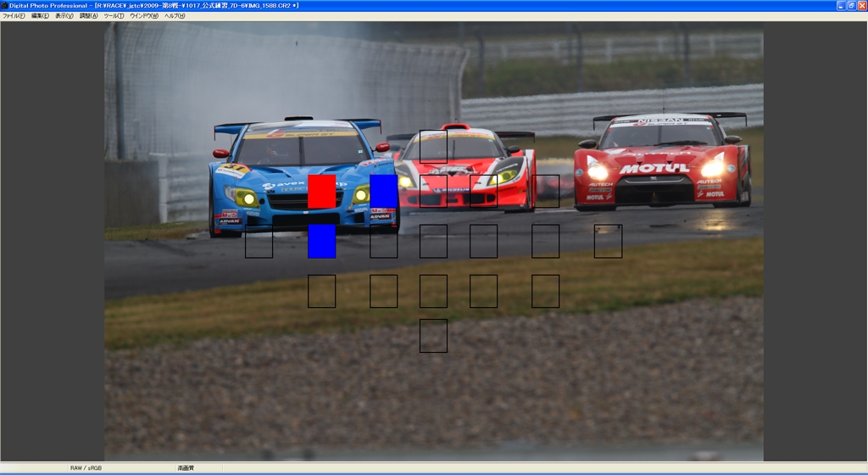Open the 編集(E) menu
The height and width of the screenshot is (475, 868).
[x=40, y=16]
